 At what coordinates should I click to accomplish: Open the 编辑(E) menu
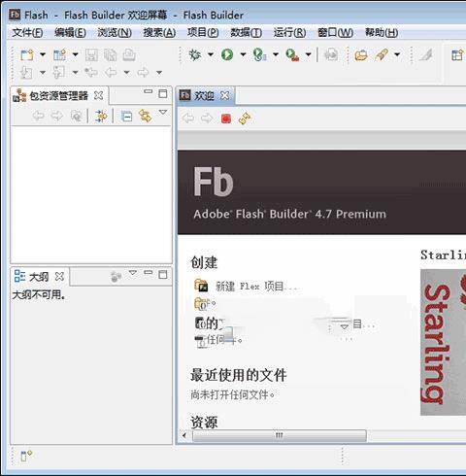[70, 33]
